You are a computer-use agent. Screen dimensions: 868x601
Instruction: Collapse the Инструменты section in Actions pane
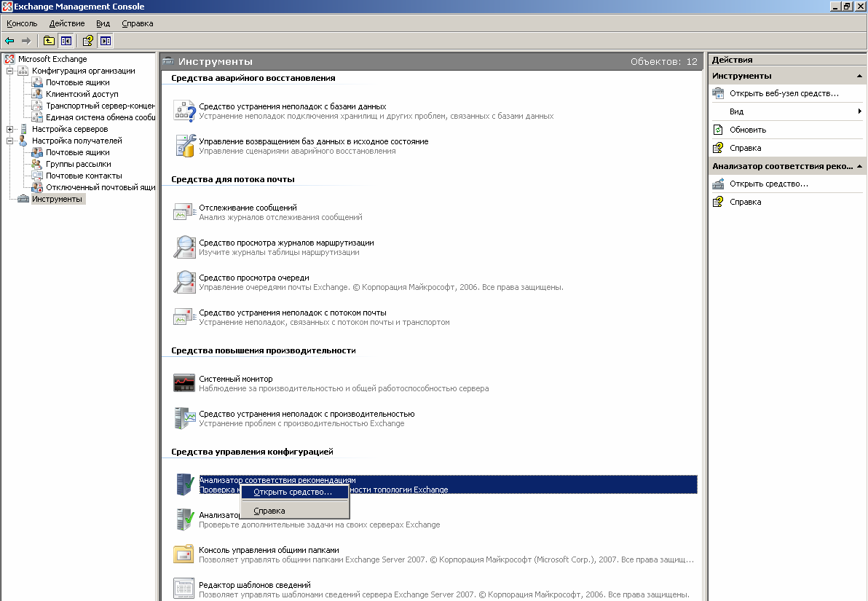tap(859, 76)
